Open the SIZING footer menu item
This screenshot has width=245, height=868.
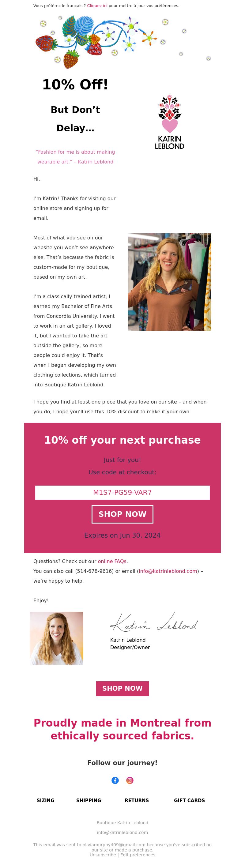pyautogui.click(x=46, y=800)
